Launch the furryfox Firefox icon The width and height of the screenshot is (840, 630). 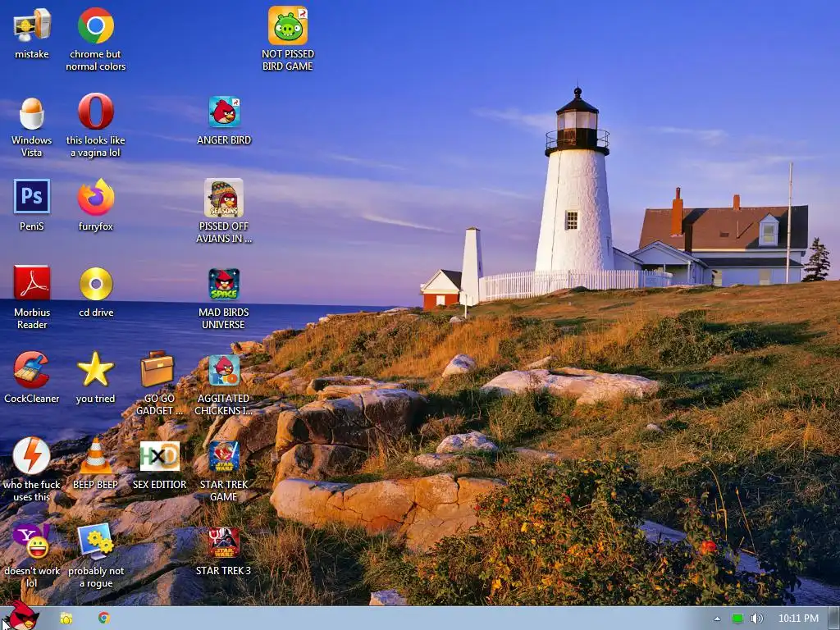95,198
